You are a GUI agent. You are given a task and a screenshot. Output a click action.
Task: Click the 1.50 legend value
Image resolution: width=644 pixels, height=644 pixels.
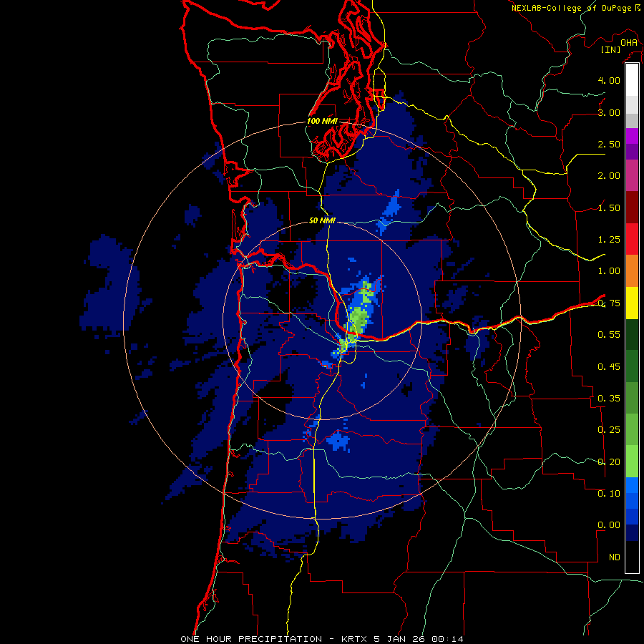609,208
